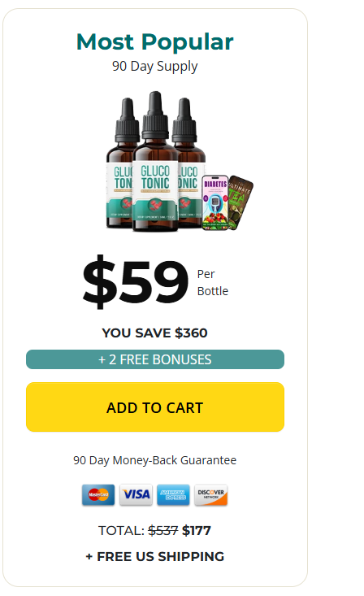Image resolution: width=364 pixels, height=596 pixels.
Task: Click the American Express card icon
Action: click(173, 494)
